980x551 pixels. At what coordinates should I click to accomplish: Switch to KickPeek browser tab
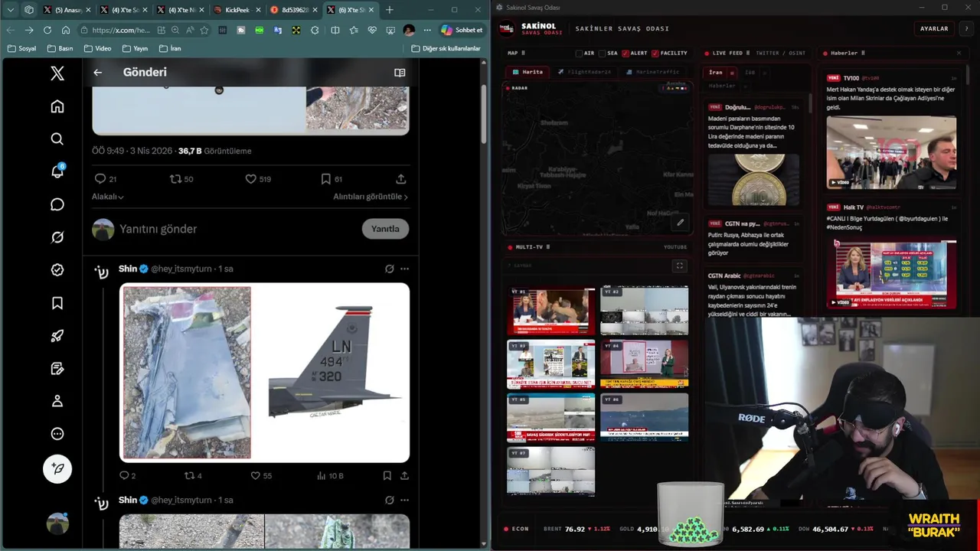[237, 10]
